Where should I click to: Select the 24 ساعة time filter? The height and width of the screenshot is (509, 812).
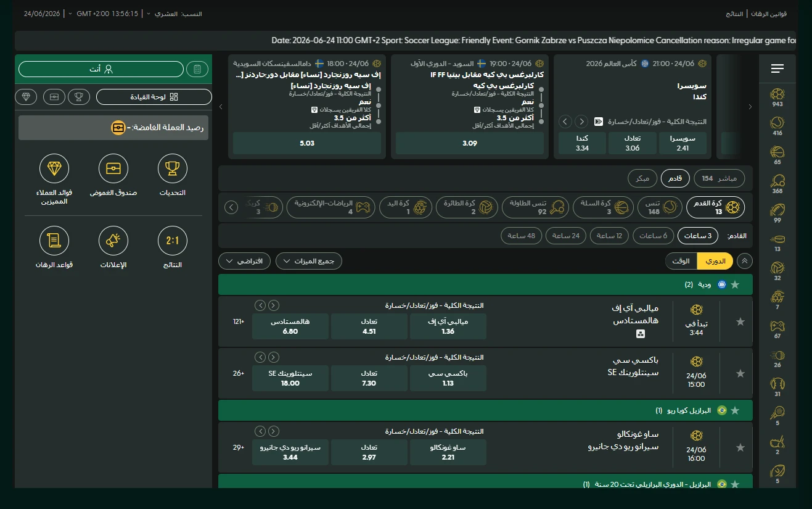pyautogui.click(x=566, y=236)
